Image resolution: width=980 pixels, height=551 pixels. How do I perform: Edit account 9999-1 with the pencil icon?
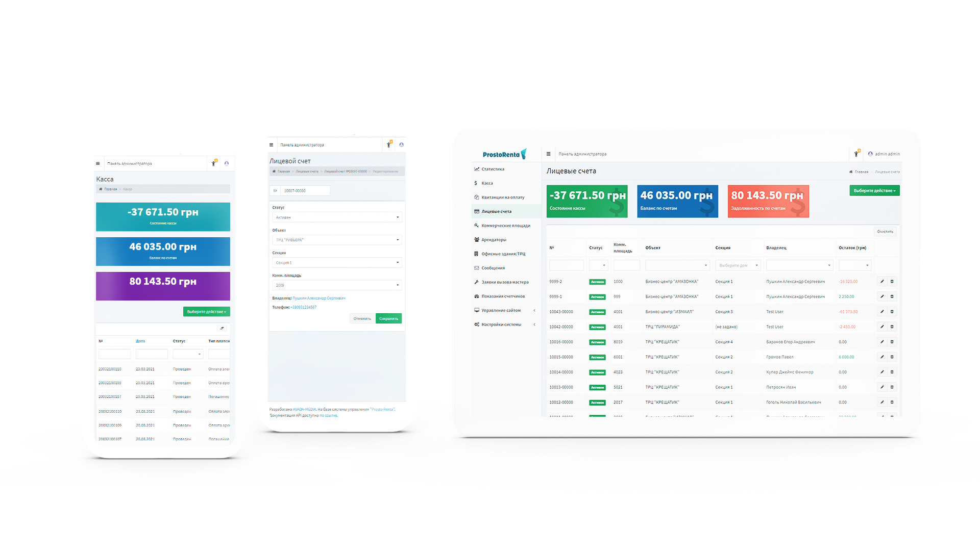click(x=882, y=296)
